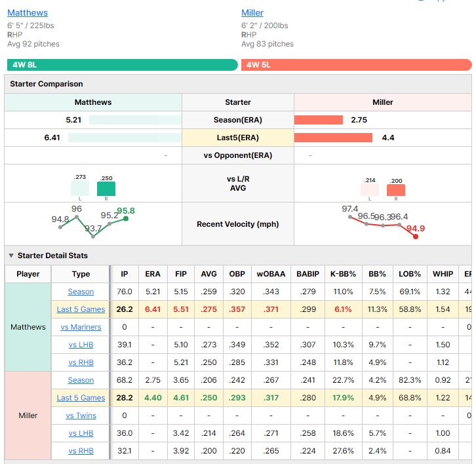The image size is (476, 464).
Task: Click the ERA column header
Action: pos(153,274)
